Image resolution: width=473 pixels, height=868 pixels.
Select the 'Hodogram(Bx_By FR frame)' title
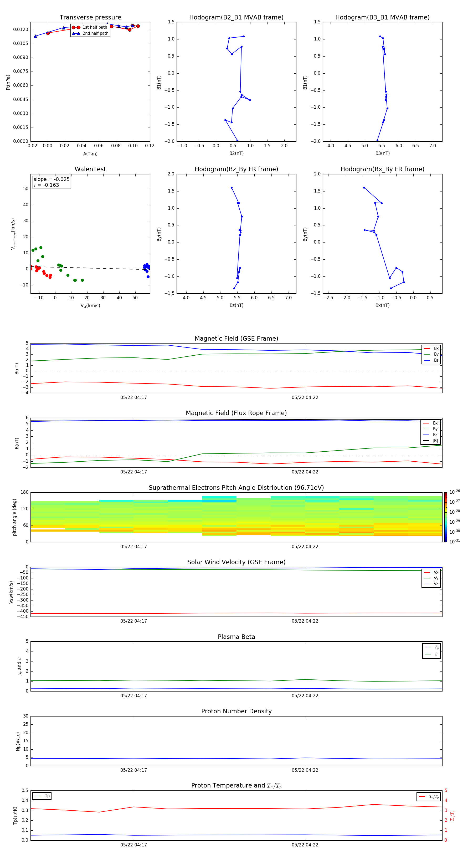point(382,169)
